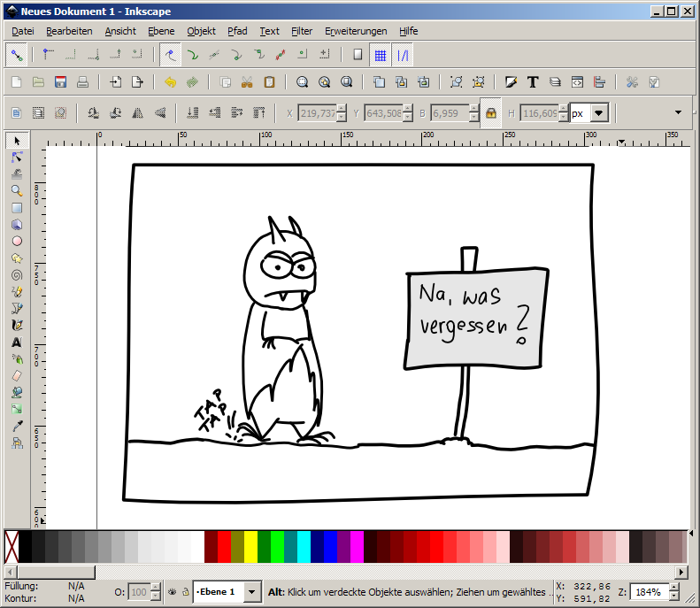Open the Erweiterungen menu
This screenshot has height=608, width=700.
coord(356,31)
